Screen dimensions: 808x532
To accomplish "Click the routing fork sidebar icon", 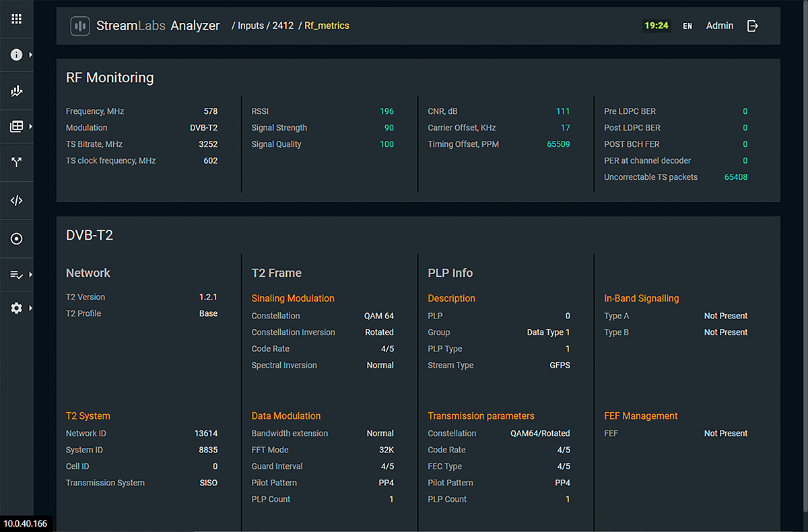I will 17,163.
